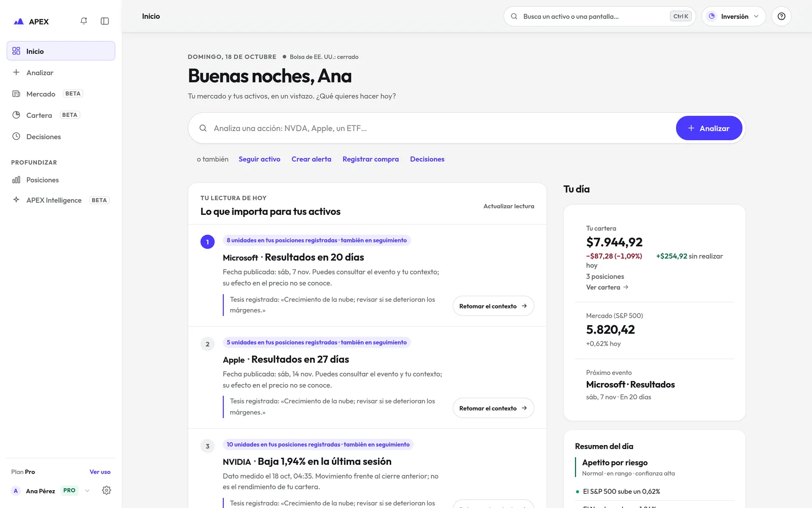Go to Inicio in sidebar

[61, 51]
